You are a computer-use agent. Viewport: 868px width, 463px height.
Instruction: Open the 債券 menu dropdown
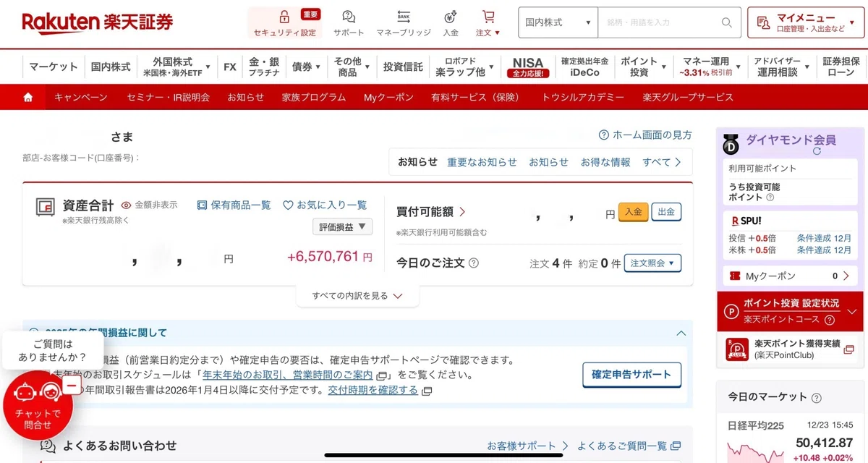pos(307,67)
